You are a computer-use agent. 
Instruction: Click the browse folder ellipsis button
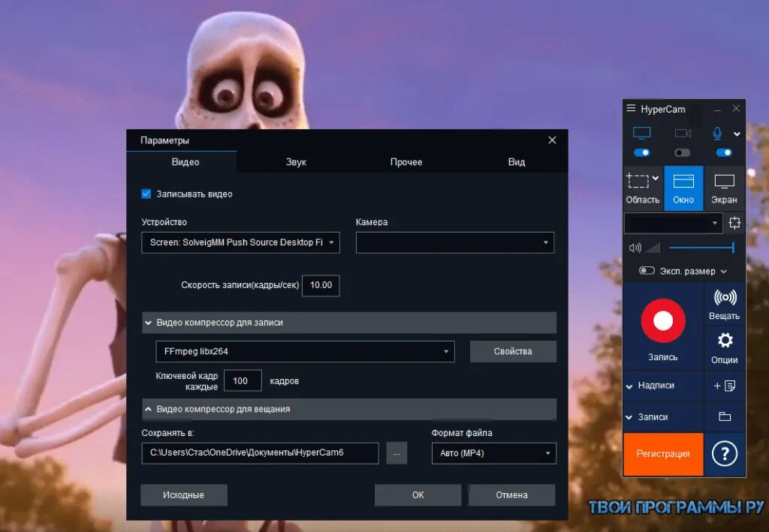coord(397,453)
